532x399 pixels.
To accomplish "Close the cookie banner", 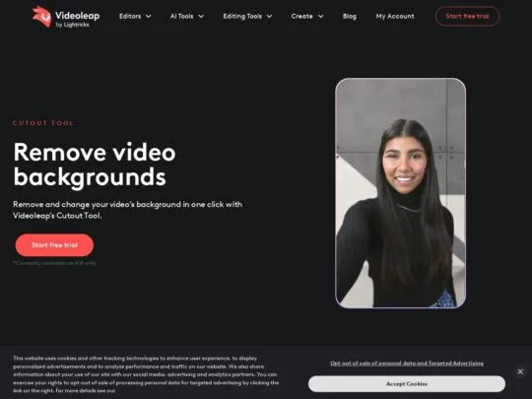I will (520, 371).
